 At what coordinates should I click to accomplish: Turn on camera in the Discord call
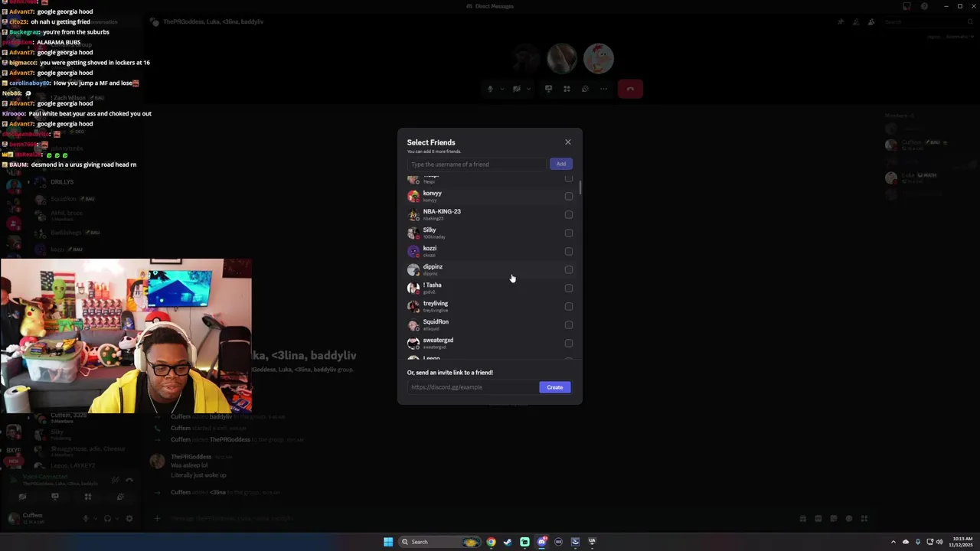point(517,89)
